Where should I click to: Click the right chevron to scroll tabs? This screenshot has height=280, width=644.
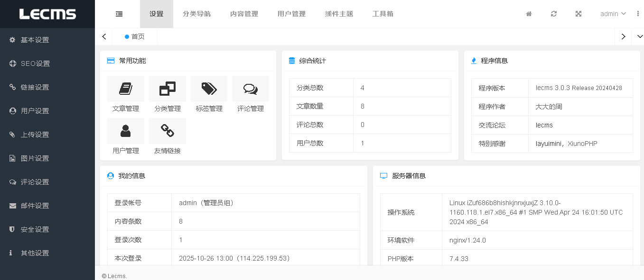pos(623,36)
